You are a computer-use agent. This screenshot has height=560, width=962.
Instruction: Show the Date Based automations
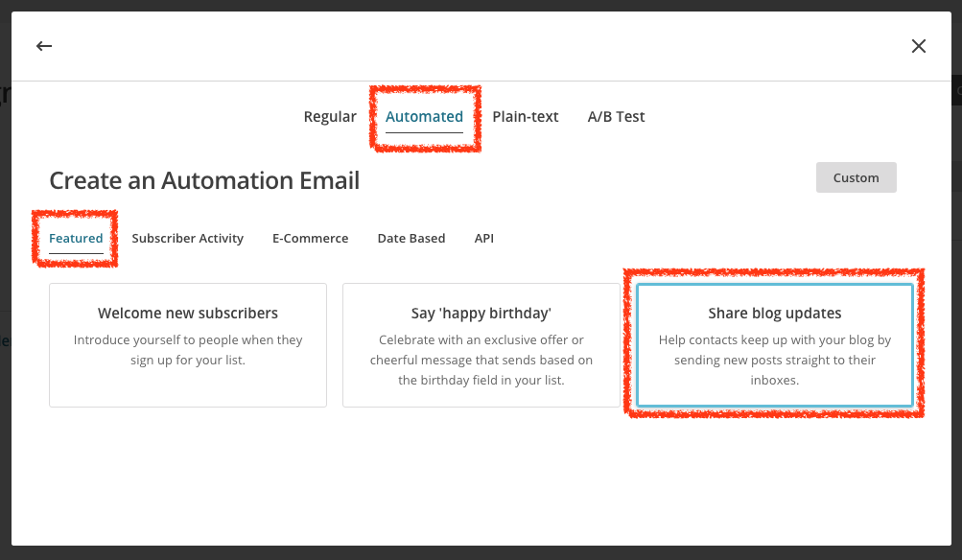411,238
